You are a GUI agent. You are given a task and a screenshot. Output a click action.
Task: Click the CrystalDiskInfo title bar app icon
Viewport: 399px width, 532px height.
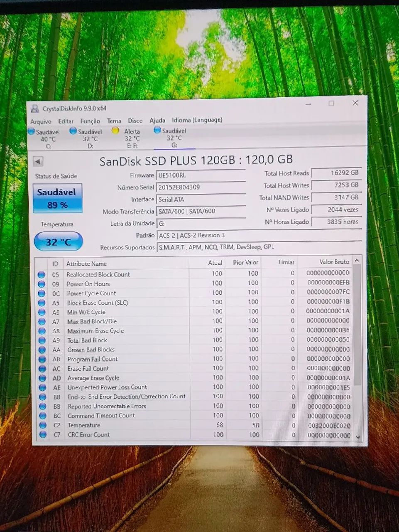click(34, 109)
